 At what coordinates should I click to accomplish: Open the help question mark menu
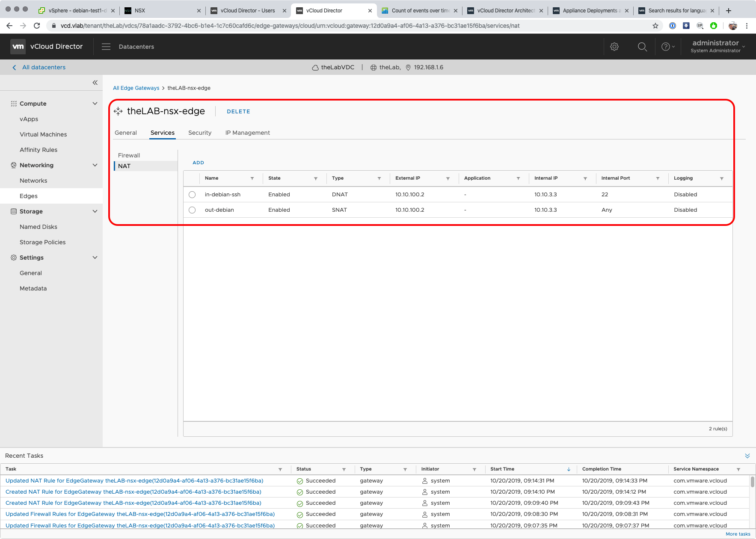pos(667,47)
